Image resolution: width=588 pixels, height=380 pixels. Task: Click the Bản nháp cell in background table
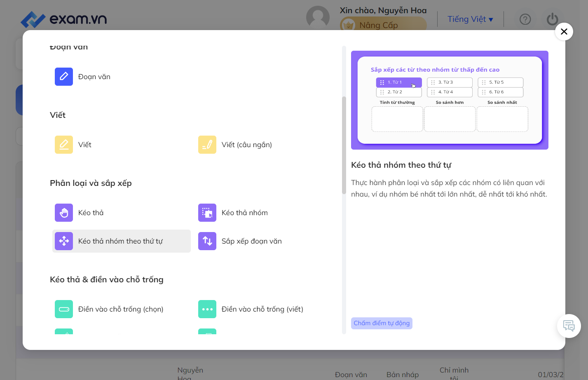tap(403, 374)
